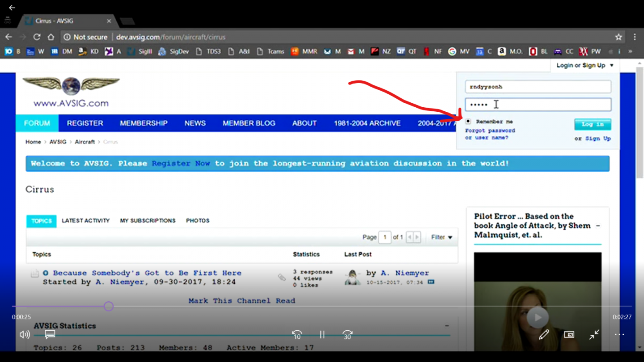Open the MEMBER BLOG menu item
Viewport: 644px width, 362px height.
coord(249,123)
